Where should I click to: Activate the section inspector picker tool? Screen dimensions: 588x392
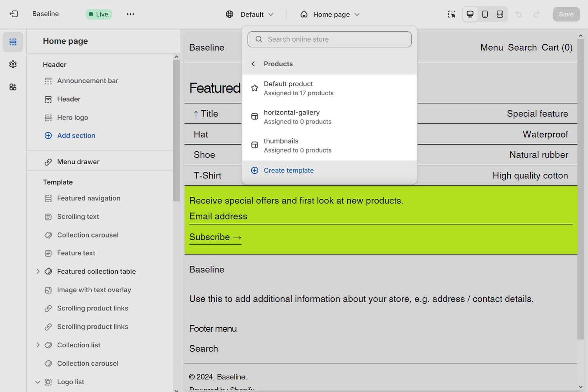pos(452,14)
